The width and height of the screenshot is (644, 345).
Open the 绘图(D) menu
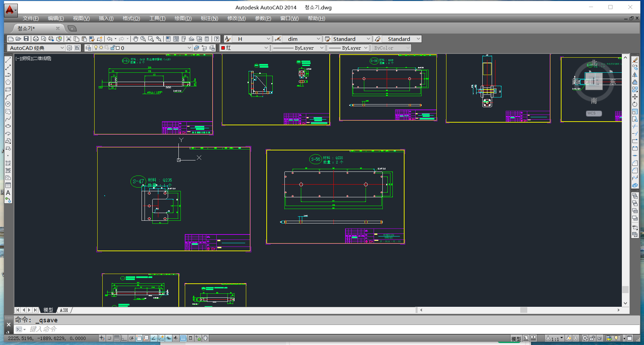[x=183, y=18]
